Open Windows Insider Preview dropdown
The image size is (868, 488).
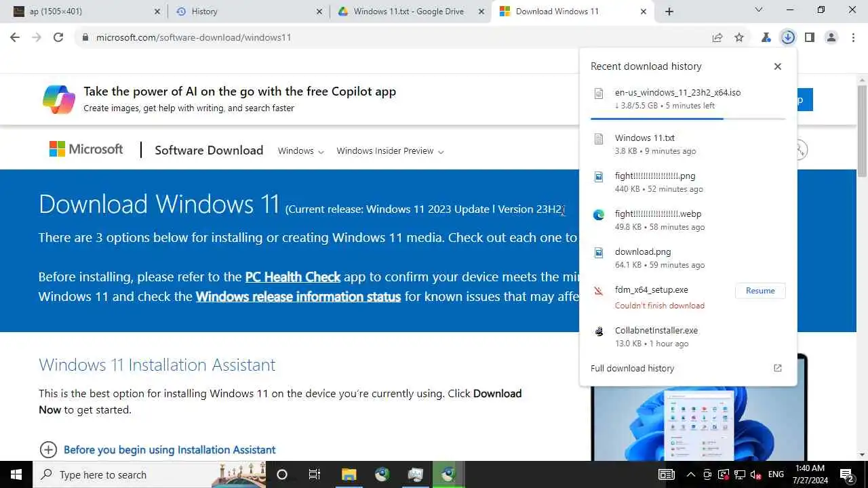pyautogui.click(x=390, y=150)
